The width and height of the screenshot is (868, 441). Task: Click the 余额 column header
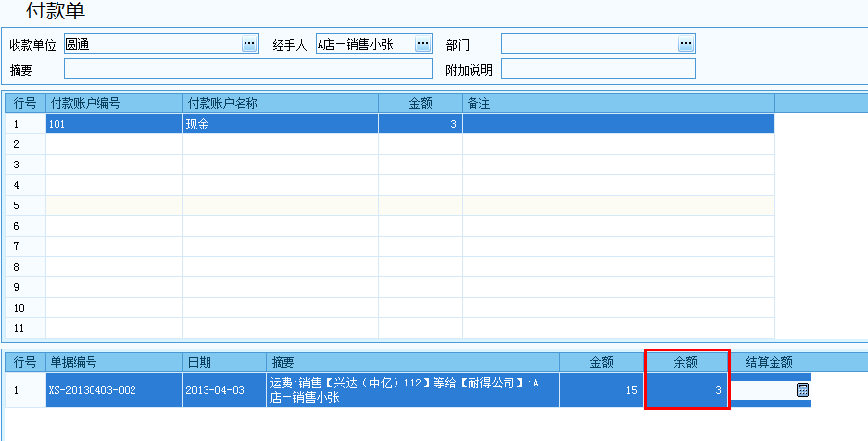click(x=686, y=362)
